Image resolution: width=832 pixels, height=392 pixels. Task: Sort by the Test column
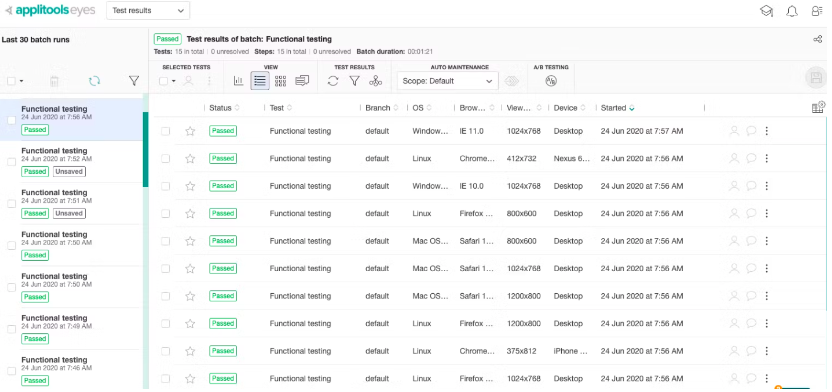coord(281,108)
